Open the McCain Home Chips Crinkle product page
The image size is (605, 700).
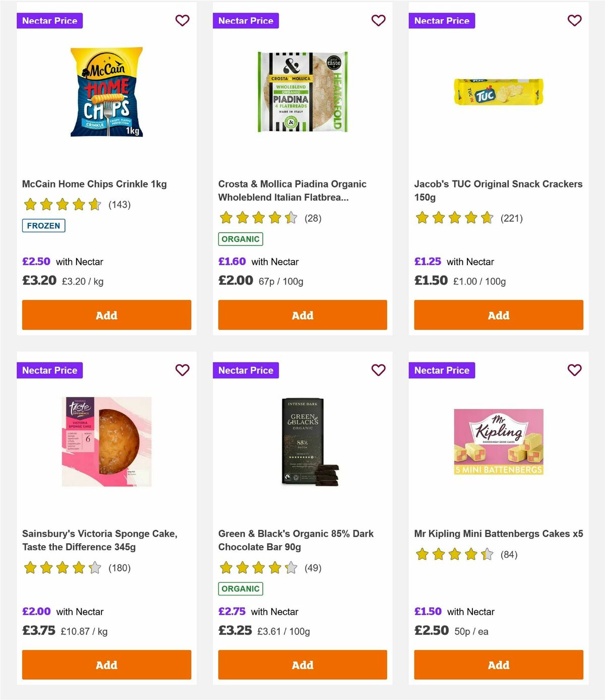coord(95,184)
